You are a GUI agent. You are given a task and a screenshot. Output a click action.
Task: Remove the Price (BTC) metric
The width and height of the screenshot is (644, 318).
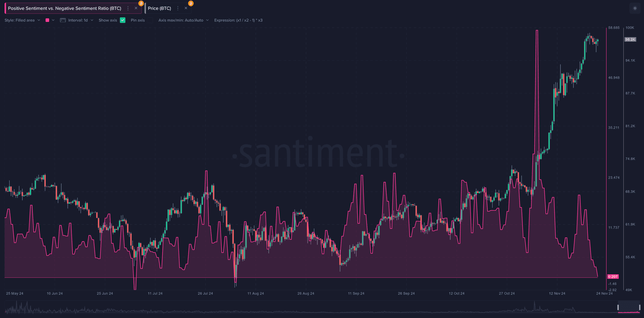click(x=186, y=8)
